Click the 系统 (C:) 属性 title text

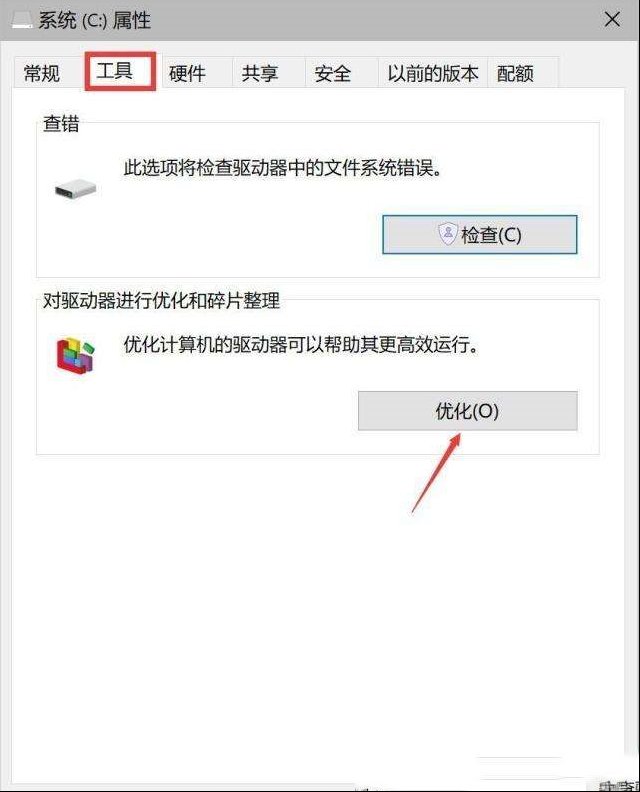(94, 21)
